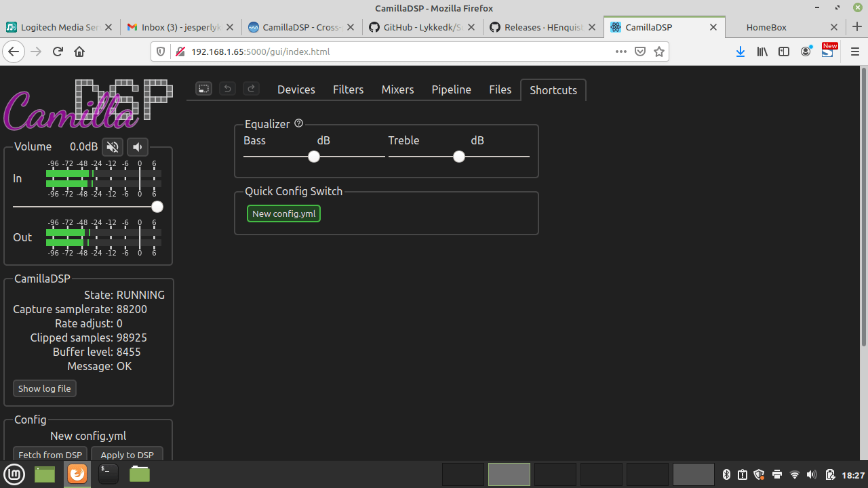Undo last config change
This screenshot has height=488, width=868.
228,89
